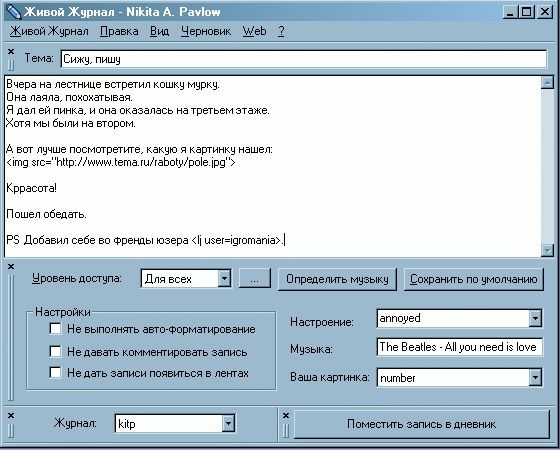Expand the Ваша картинка dropdown arrow
The image size is (560, 450).
[x=535, y=378]
